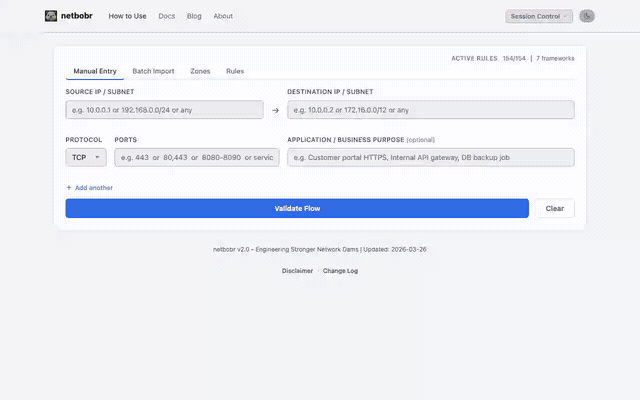The width and height of the screenshot is (640, 400).
Task: Switch to the Batch Import tab
Action: 153,71
